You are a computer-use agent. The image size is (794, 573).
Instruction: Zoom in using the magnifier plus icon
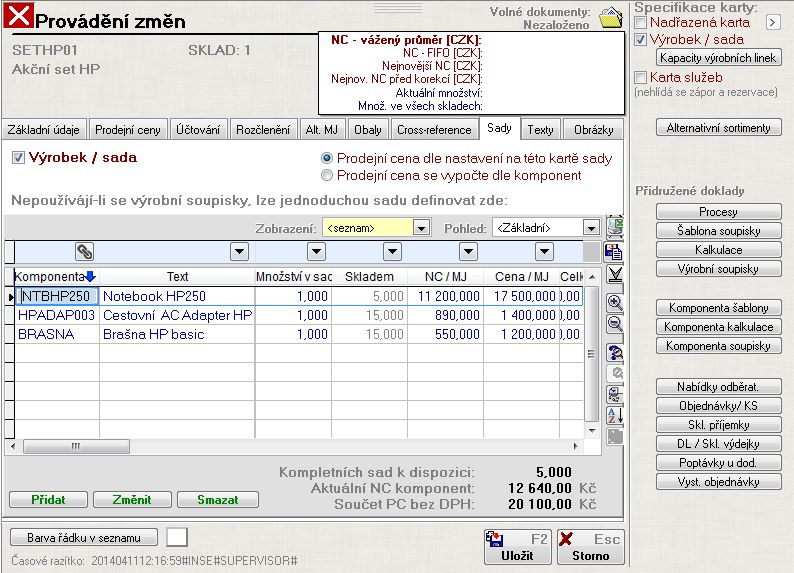coord(615,303)
